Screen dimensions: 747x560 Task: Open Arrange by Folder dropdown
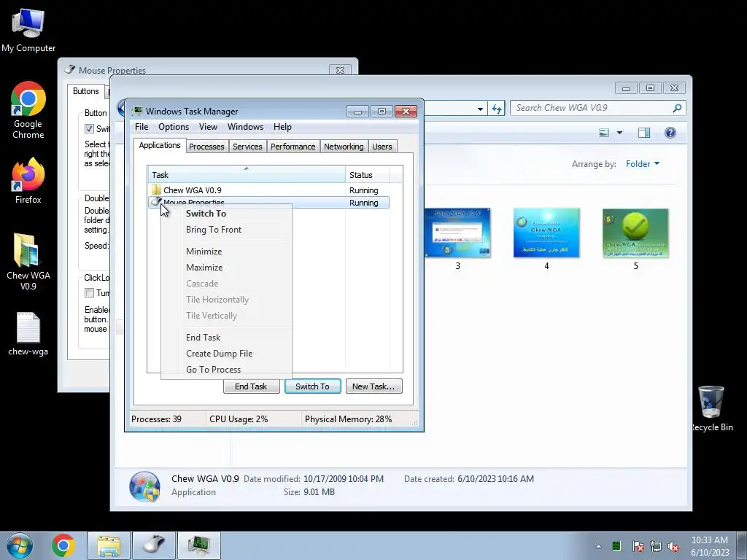pos(643,164)
